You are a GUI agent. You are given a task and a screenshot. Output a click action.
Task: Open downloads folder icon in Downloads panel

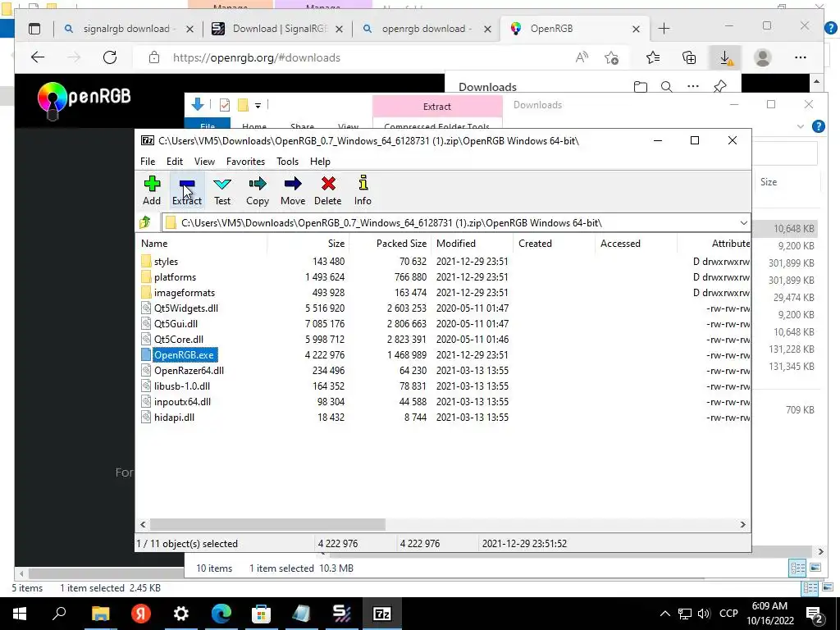[640, 87]
